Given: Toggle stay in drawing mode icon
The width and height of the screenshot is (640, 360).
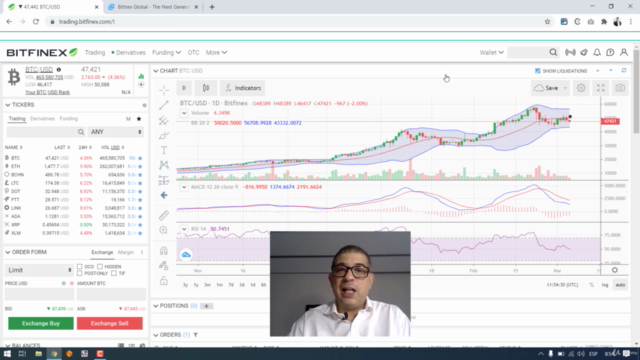Looking at the screenshot, I should click(164, 266).
